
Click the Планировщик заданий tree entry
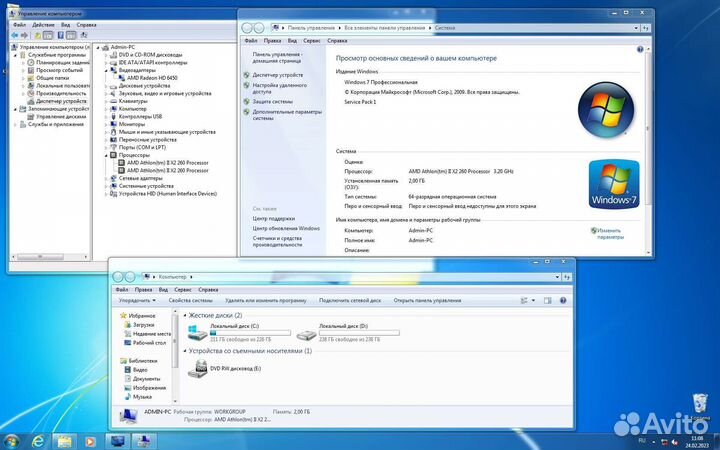click(62, 62)
